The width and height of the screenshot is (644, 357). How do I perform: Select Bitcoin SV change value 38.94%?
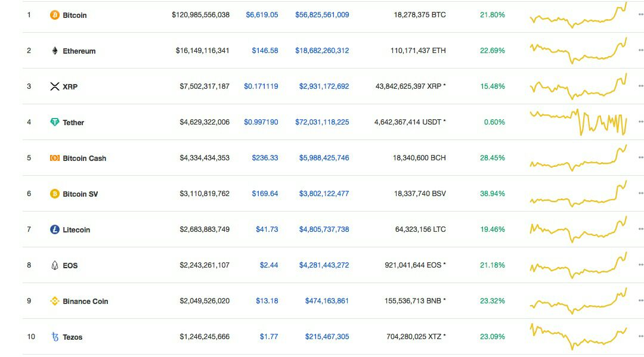[493, 193]
